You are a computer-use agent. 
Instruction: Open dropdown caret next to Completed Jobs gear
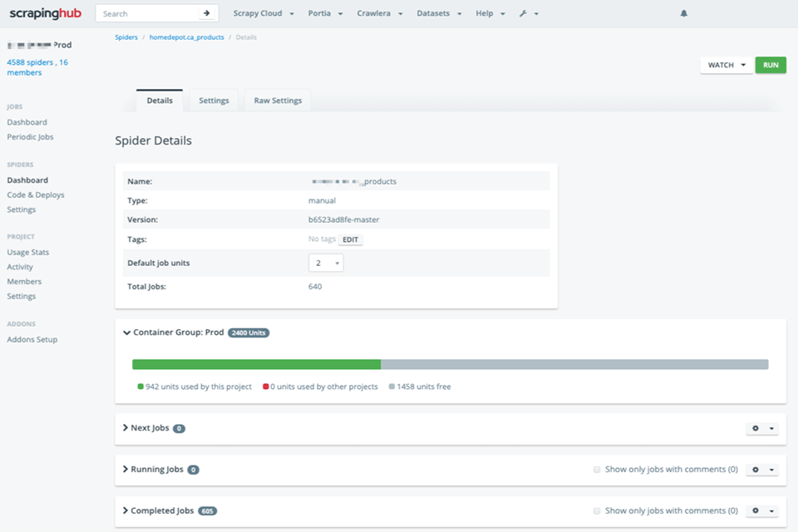[x=771, y=510]
